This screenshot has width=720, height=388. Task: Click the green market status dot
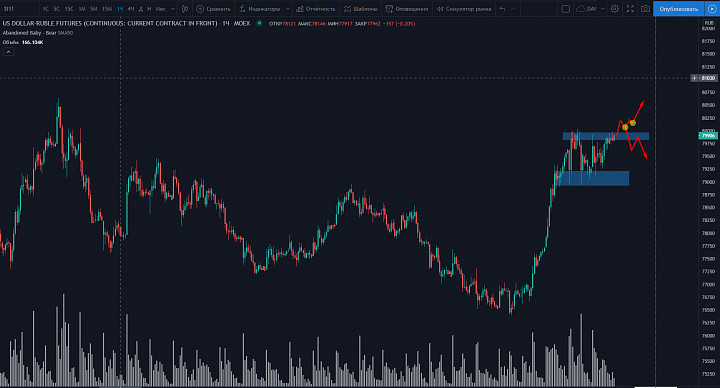pyautogui.click(x=259, y=23)
